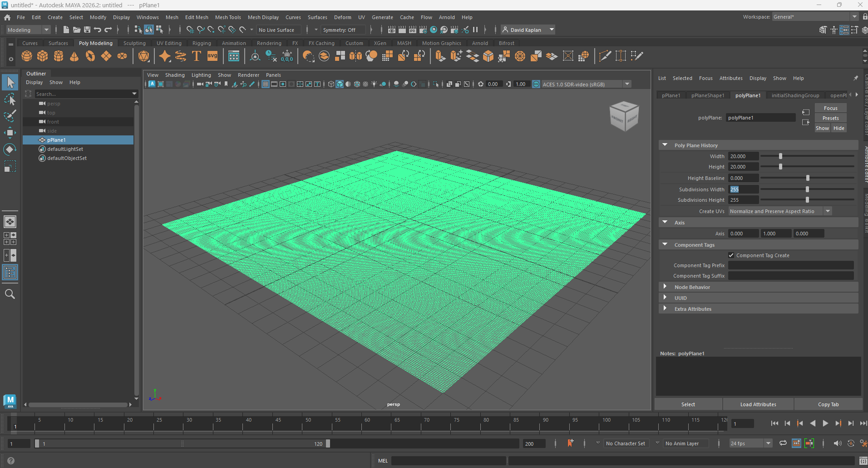
Task: Click the New Scene icon
Action: click(66, 30)
